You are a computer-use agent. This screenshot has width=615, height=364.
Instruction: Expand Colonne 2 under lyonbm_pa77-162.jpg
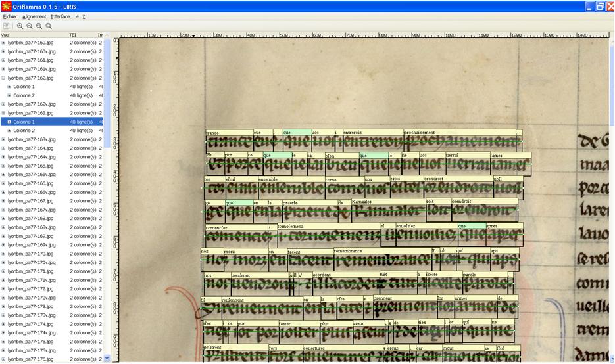pos(9,95)
